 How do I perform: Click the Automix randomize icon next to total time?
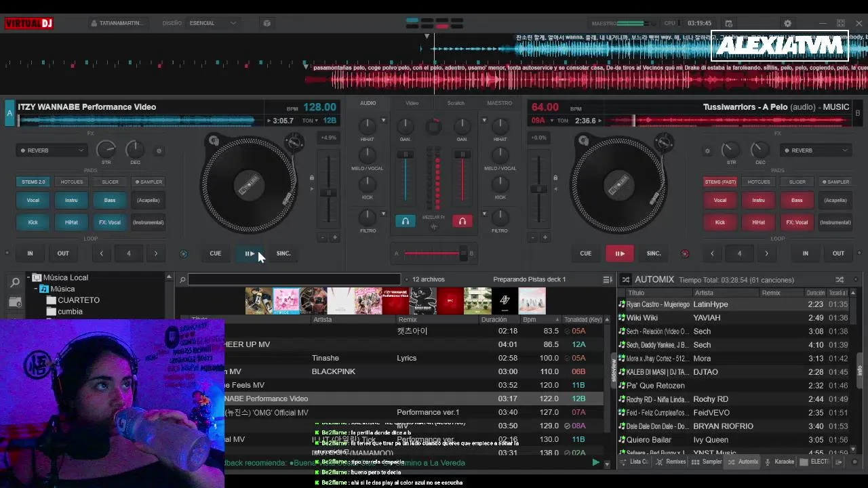coord(840,279)
